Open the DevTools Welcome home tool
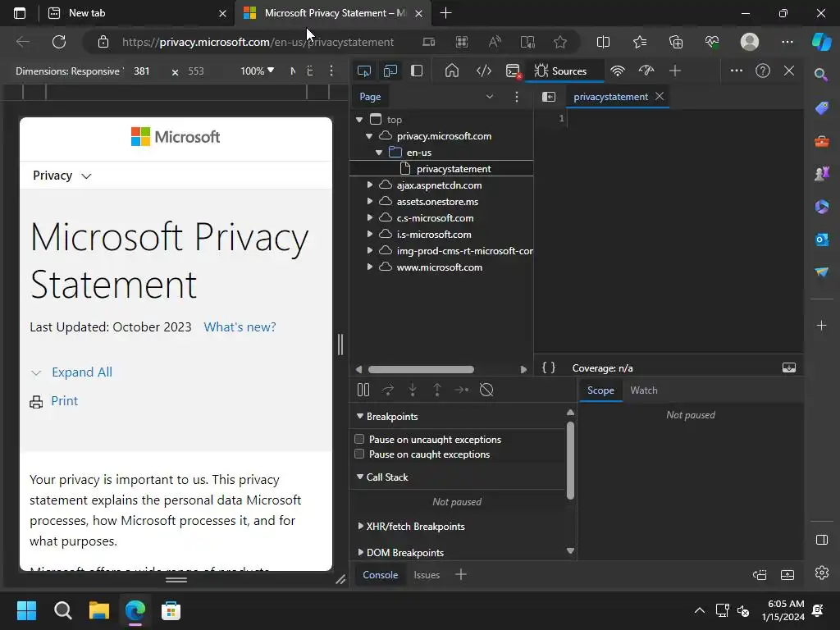 pos(452,71)
